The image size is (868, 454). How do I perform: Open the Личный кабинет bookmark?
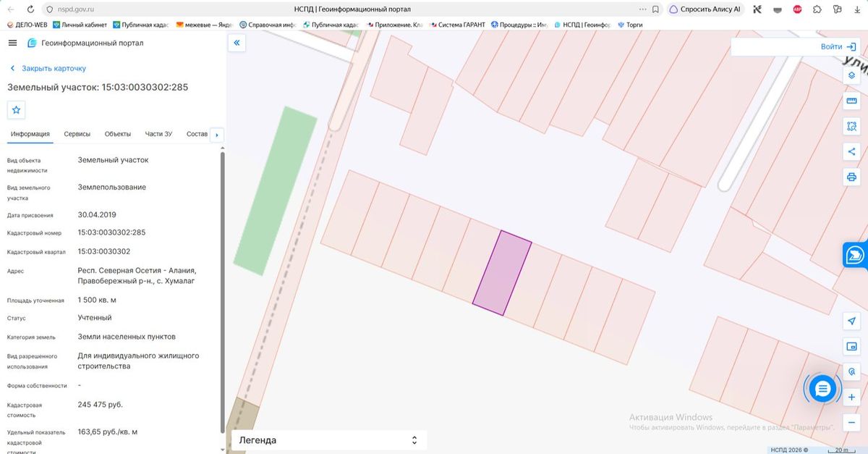[80, 25]
